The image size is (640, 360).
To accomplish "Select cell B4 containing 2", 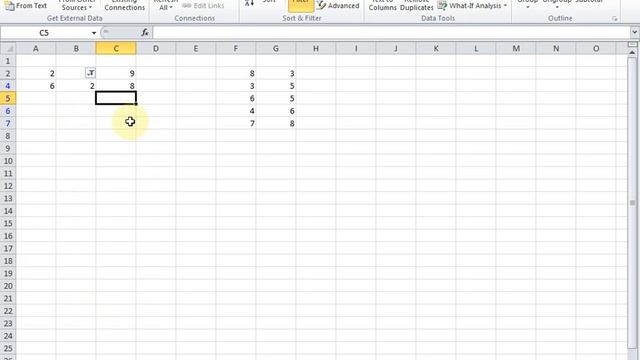I will (x=76, y=86).
